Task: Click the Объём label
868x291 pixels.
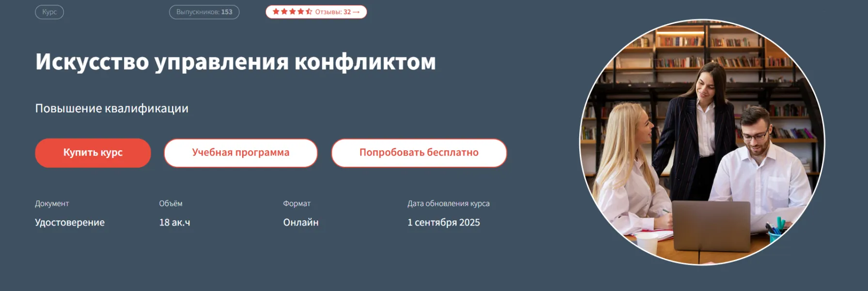Action: pyautogui.click(x=170, y=204)
